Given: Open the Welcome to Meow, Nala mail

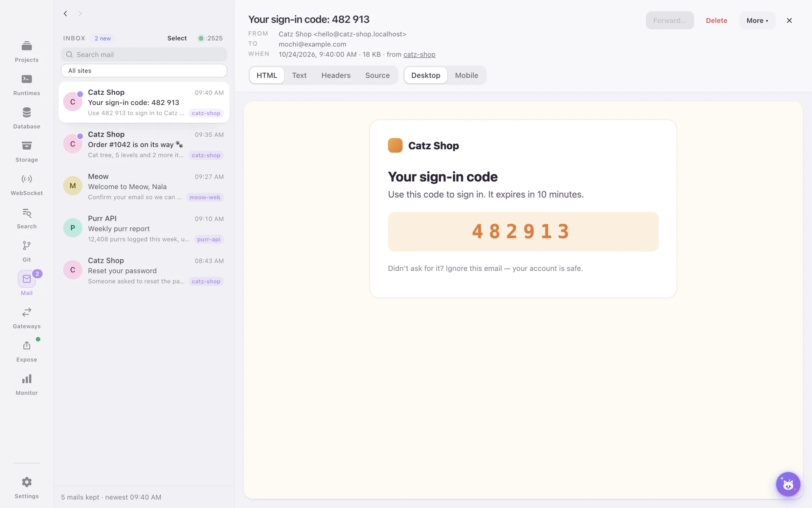Looking at the screenshot, I should (144, 186).
